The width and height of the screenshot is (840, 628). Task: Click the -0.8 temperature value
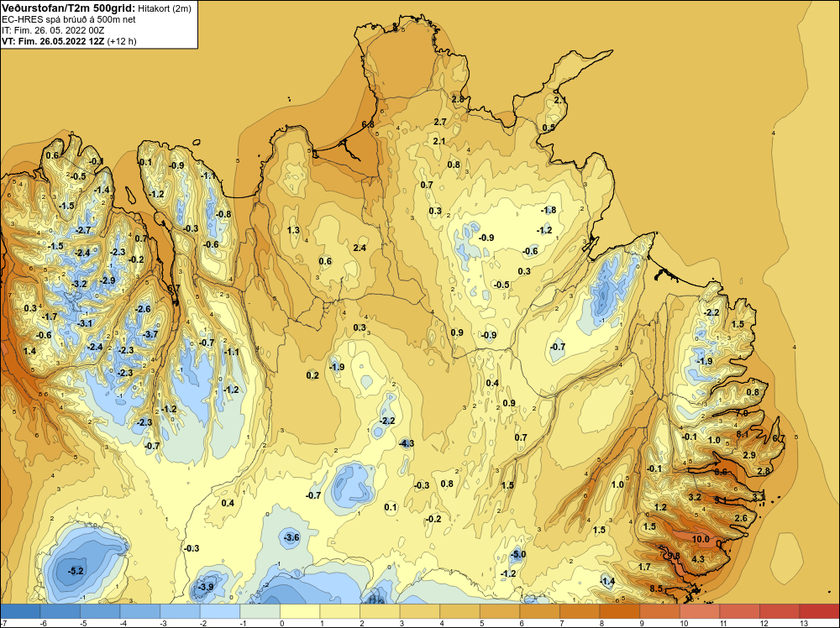point(223,214)
